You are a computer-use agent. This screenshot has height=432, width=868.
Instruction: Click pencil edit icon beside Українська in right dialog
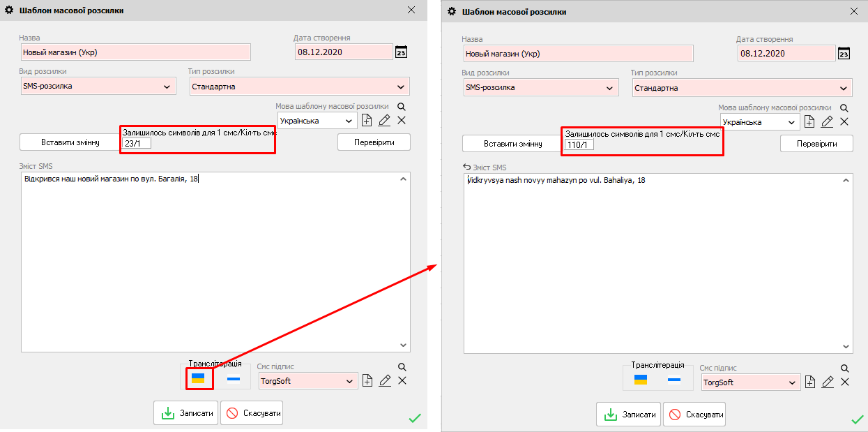click(x=827, y=122)
